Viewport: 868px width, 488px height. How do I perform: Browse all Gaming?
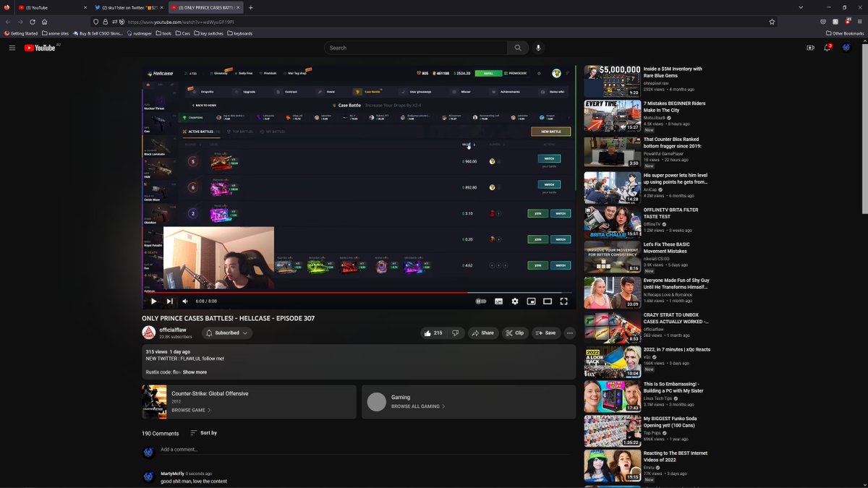pyautogui.click(x=418, y=406)
